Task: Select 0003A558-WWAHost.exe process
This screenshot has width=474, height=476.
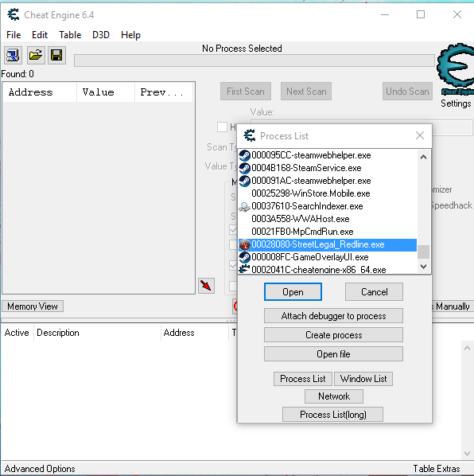Action: 328,219
